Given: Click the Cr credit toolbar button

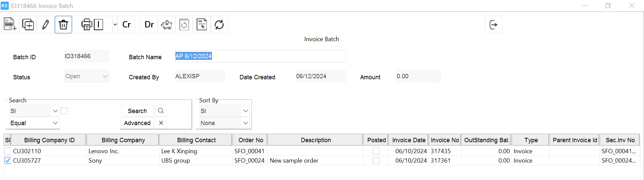Looking at the screenshot, I should [x=126, y=24].
